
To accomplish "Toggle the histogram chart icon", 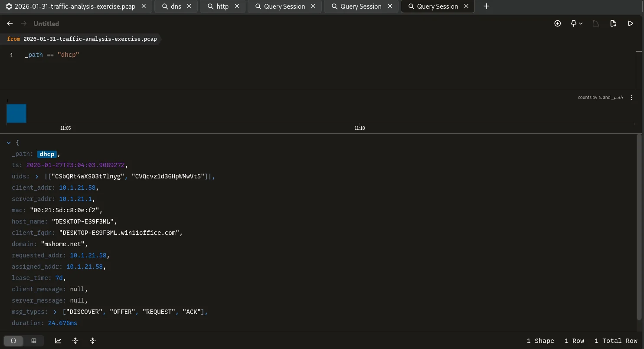I will (x=58, y=341).
